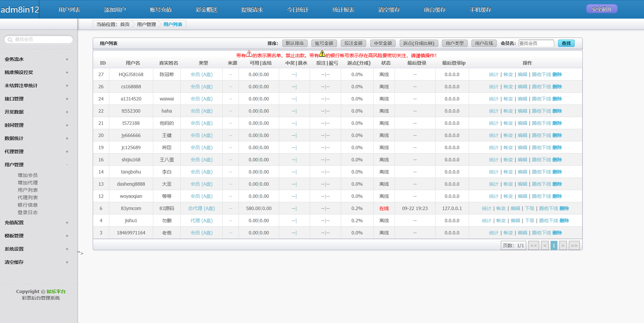The image size is (644, 323).
Task: Sort user list by 账号金额
Action: click(x=324, y=43)
